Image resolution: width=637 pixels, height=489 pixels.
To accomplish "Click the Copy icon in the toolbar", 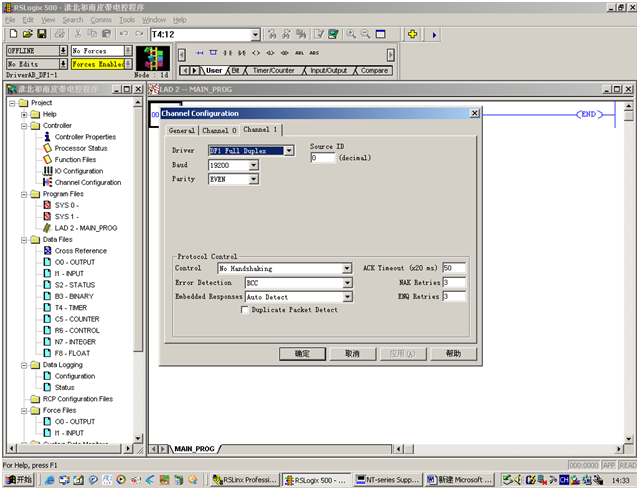I will point(92,34).
